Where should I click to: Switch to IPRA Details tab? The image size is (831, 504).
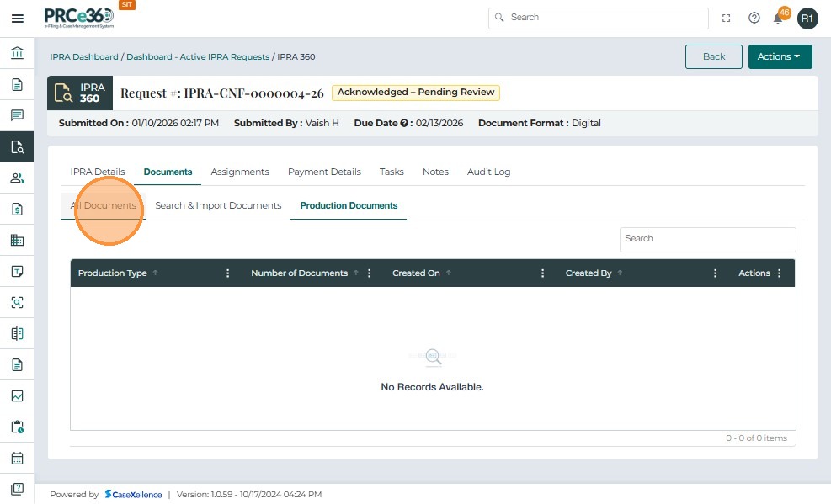click(x=98, y=172)
